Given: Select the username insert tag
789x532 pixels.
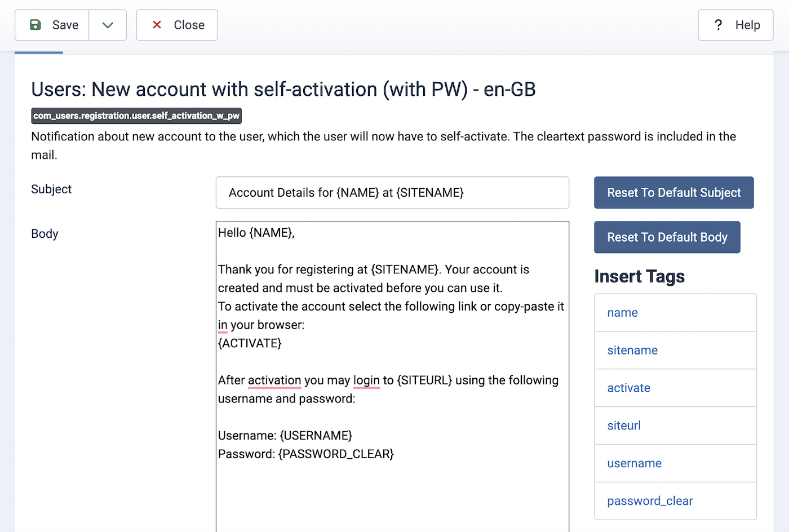Looking at the screenshot, I should (634, 464).
